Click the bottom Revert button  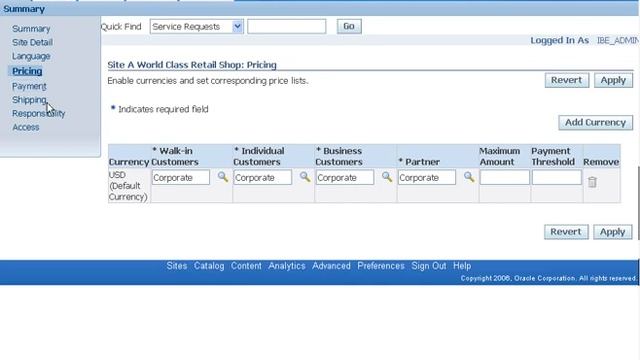pos(566,232)
